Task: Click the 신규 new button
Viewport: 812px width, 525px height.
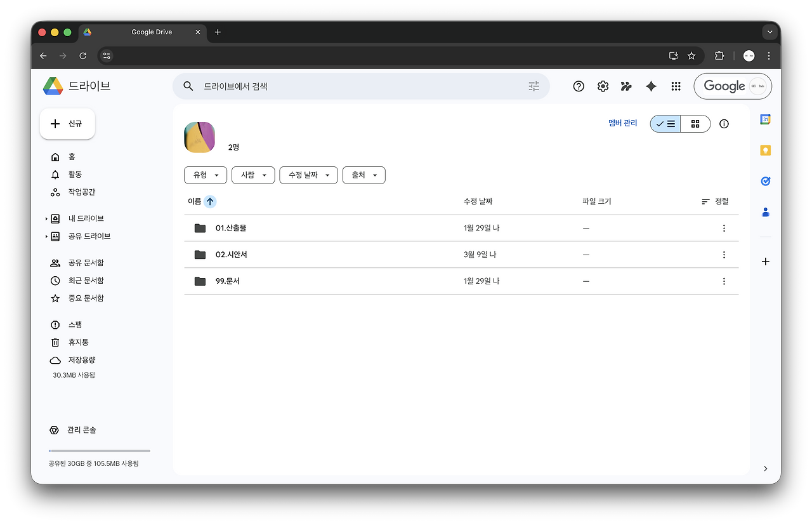Action: [x=67, y=124]
